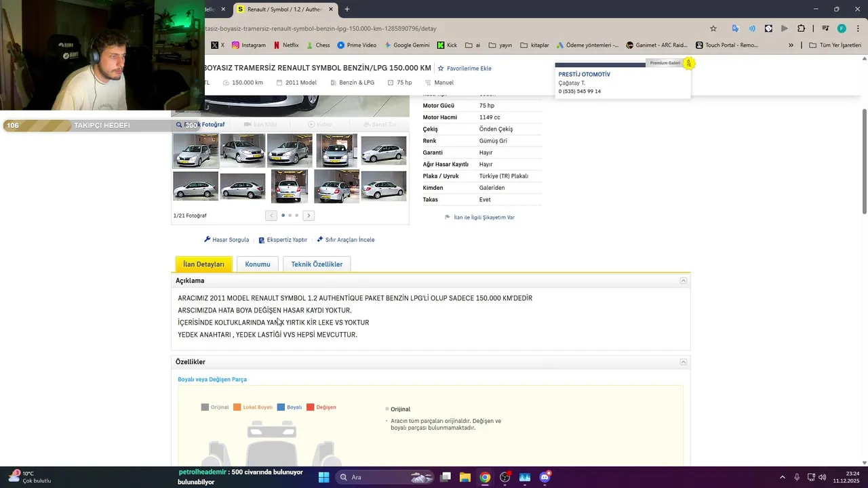
Task: Expand the 'kitaplar' bookmark folder
Action: (x=534, y=45)
